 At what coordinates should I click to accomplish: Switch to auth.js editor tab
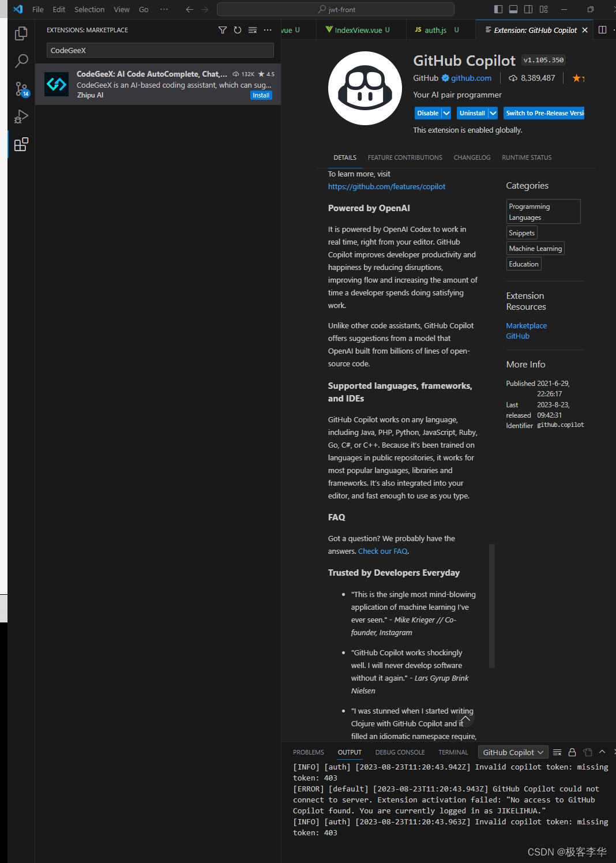pyautogui.click(x=441, y=30)
